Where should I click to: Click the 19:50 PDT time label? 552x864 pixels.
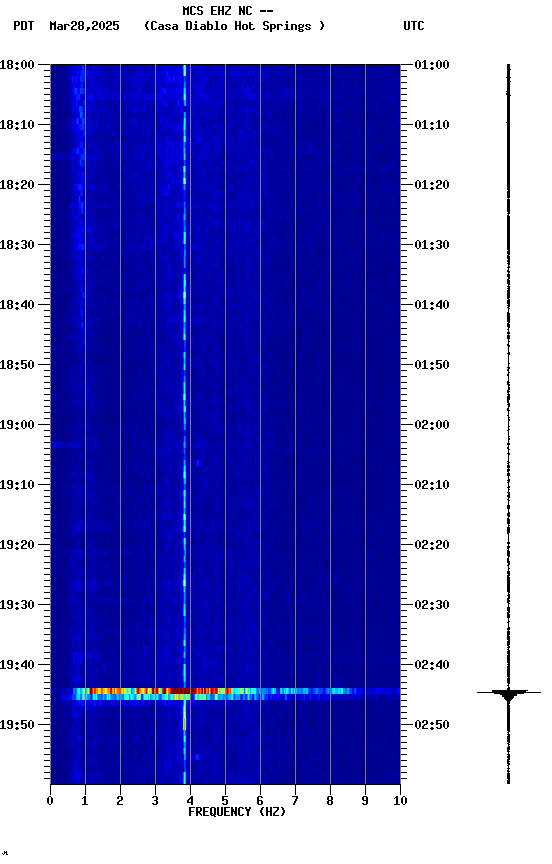[x=17, y=725]
